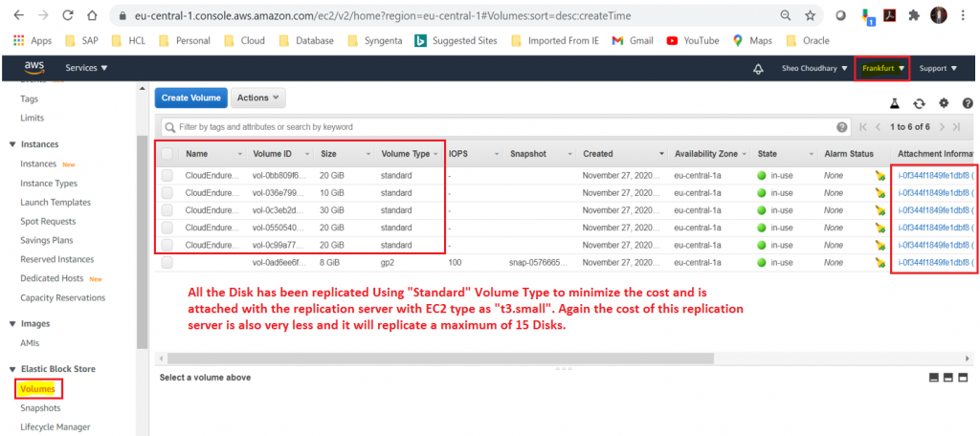Image resolution: width=980 pixels, height=436 pixels.
Task: Click the zoom magnifier in address bar
Action: [x=785, y=15]
